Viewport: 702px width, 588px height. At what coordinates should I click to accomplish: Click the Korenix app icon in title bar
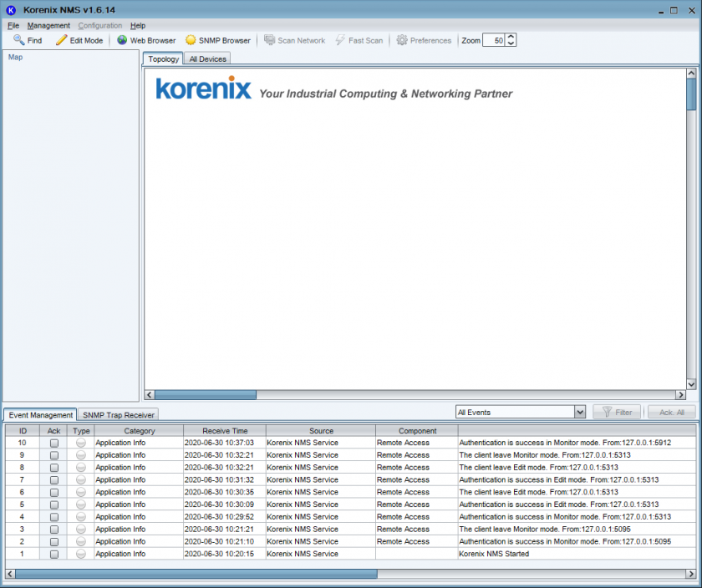(11, 10)
